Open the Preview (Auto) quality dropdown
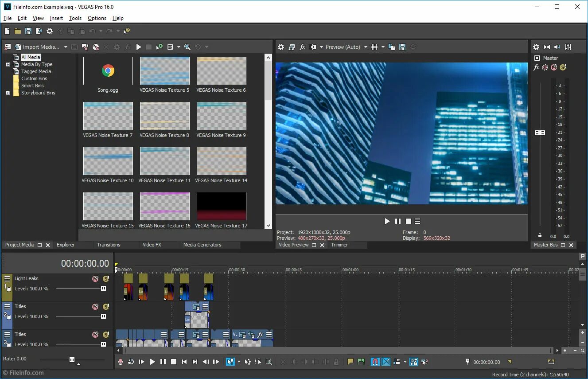Viewport: 588px width, 379px height. pyautogui.click(x=366, y=47)
